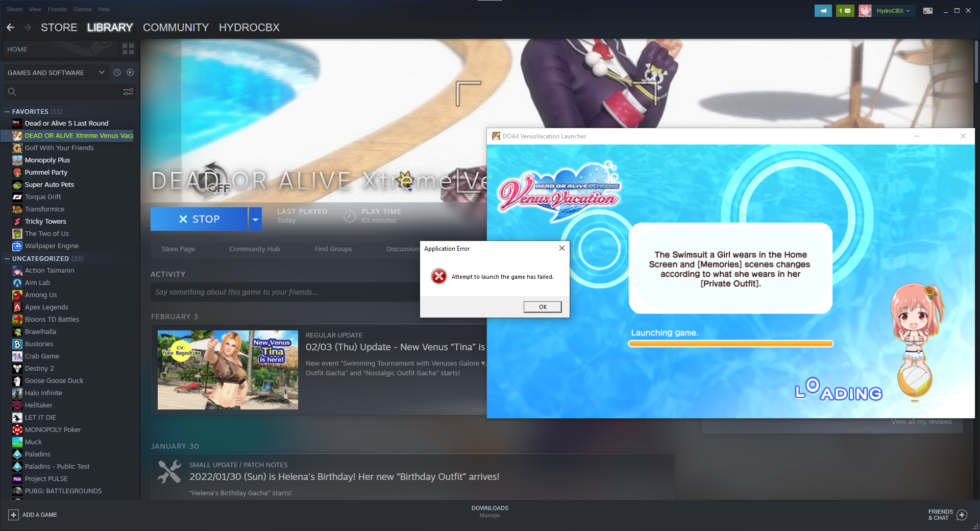Open the Steam announcements megaphone icon
The height and width of the screenshot is (531, 980).
click(823, 11)
